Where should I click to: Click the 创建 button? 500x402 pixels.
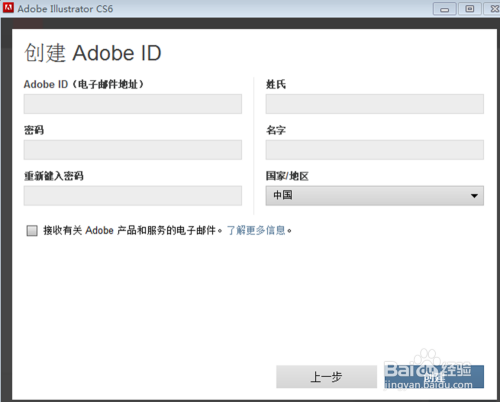(434, 377)
